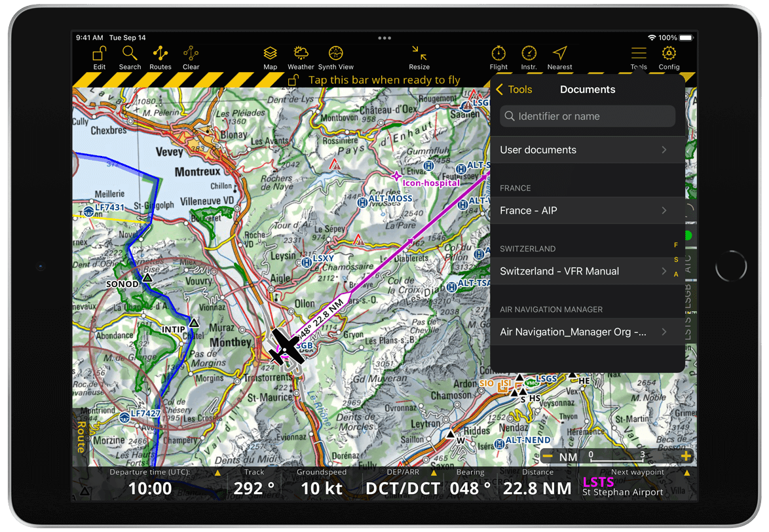Zoom in the map with the plus button
This screenshot has width=769, height=532.
(x=686, y=456)
